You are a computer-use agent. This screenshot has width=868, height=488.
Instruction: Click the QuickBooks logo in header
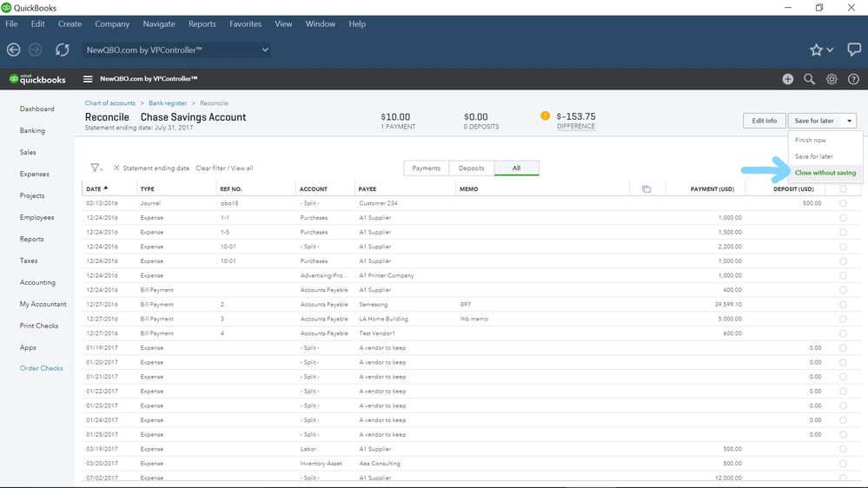[37, 79]
